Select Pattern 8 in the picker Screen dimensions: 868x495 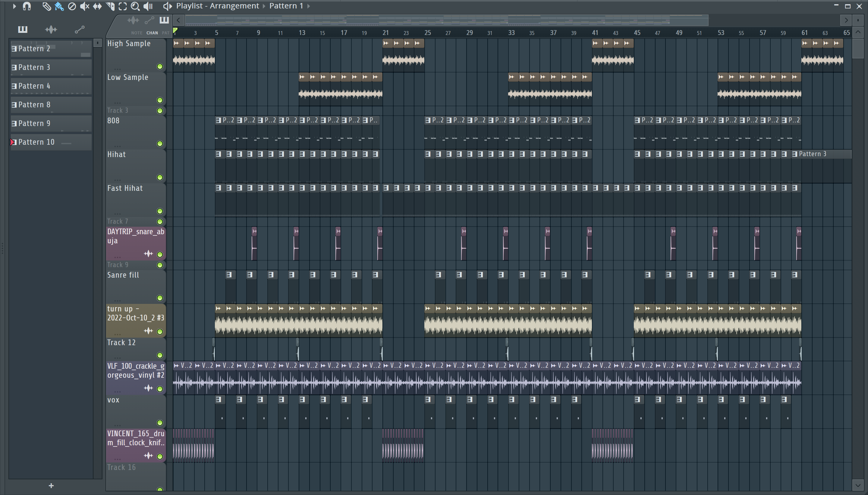[x=51, y=105]
